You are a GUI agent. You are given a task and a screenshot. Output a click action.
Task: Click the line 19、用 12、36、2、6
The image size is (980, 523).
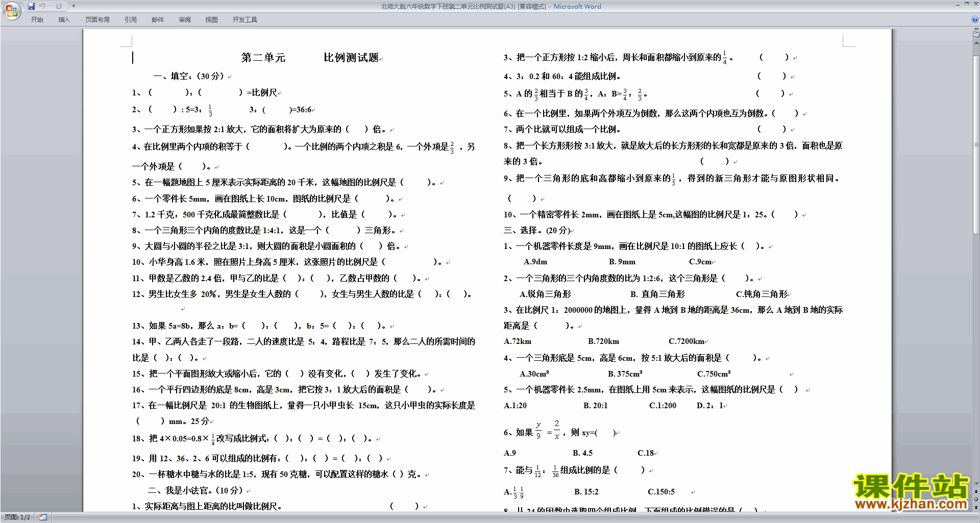click(258, 458)
